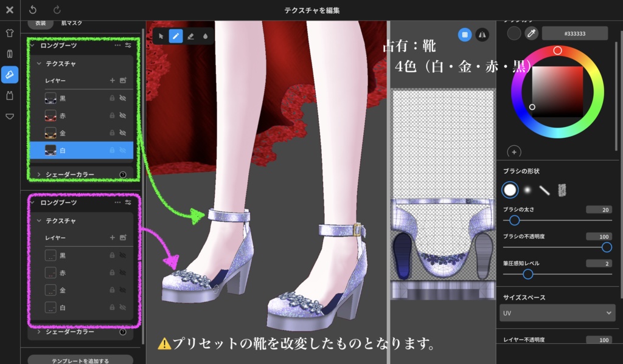Expand the シェーダーカラー section
Image resolution: width=623 pixels, height=364 pixels.
tap(38, 175)
